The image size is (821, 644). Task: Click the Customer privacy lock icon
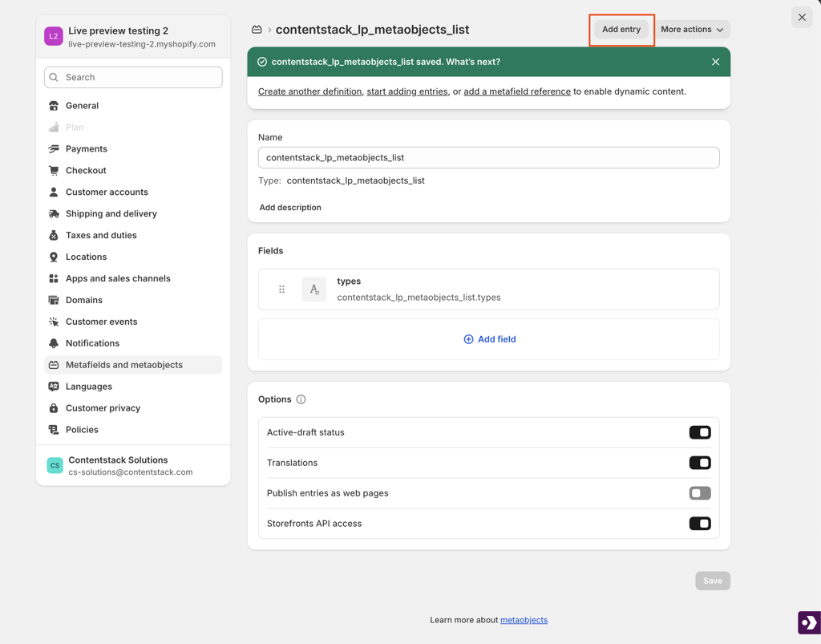54,408
